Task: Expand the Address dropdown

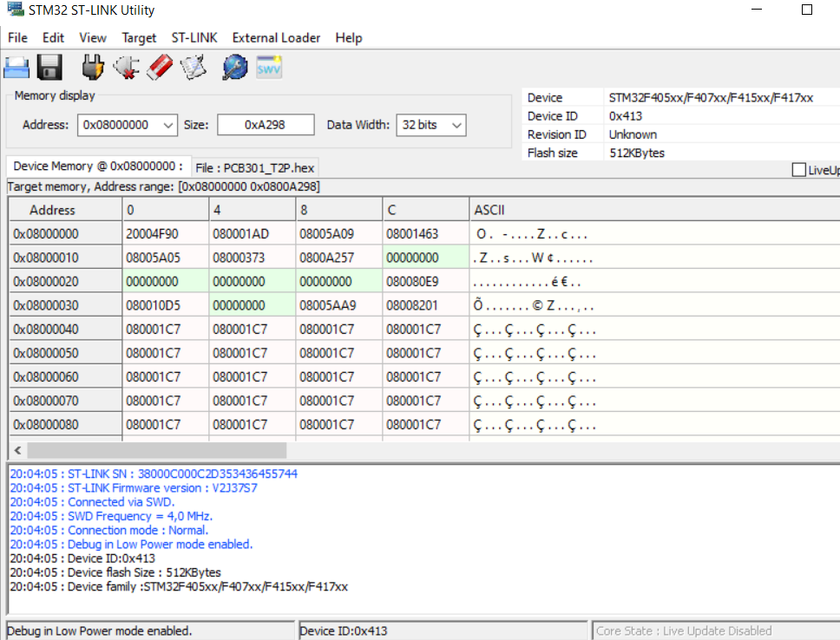Action: click(x=168, y=125)
